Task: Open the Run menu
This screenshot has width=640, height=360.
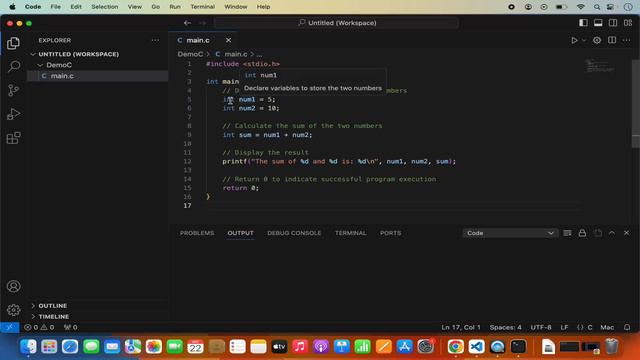Action: click(175, 7)
